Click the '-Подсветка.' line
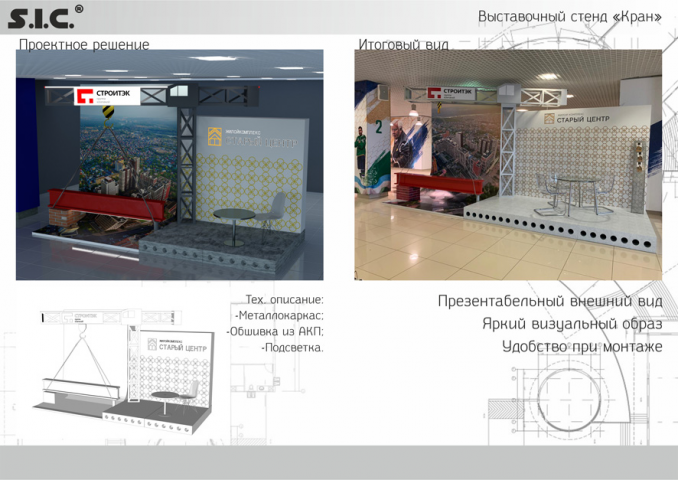Screen dimensions: 678x480 pyautogui.click(x=292, y=347)
